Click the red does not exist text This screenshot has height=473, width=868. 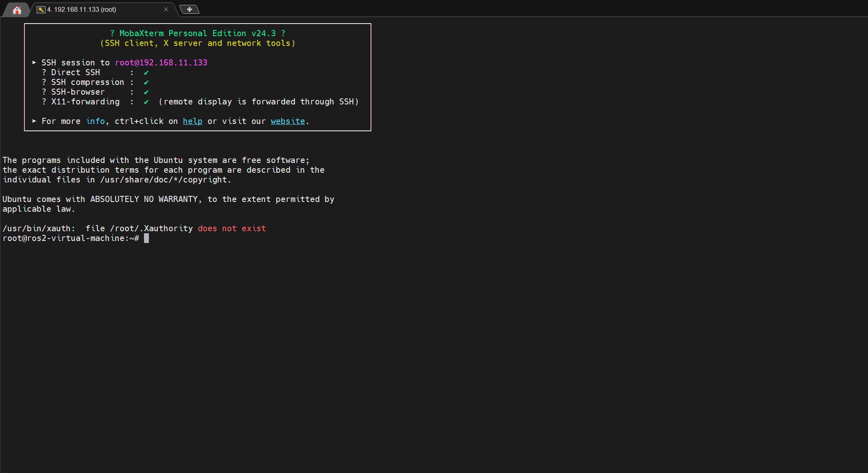click(x=232, y=228)
